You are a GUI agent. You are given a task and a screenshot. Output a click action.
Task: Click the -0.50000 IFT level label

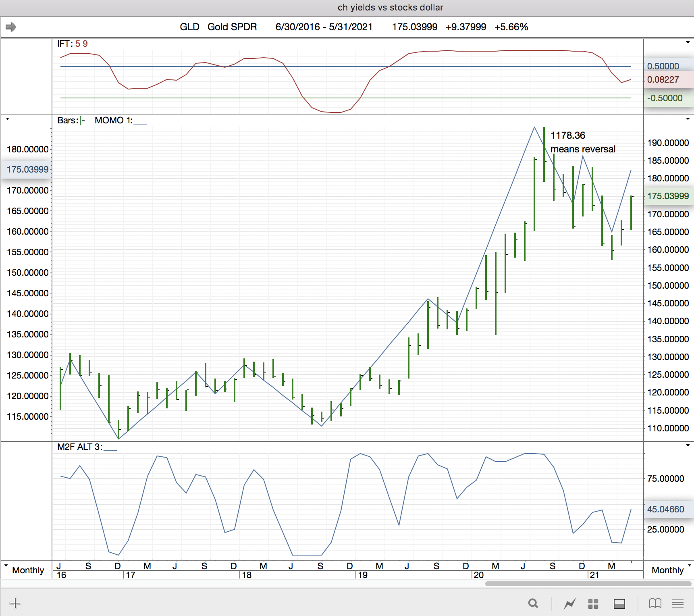pos(665,98)
